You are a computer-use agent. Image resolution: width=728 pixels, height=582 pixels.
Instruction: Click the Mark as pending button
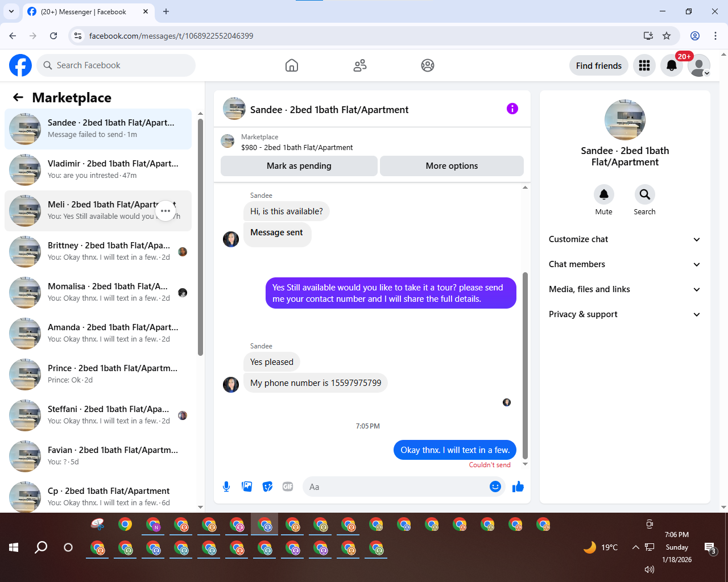pos(299,166)
